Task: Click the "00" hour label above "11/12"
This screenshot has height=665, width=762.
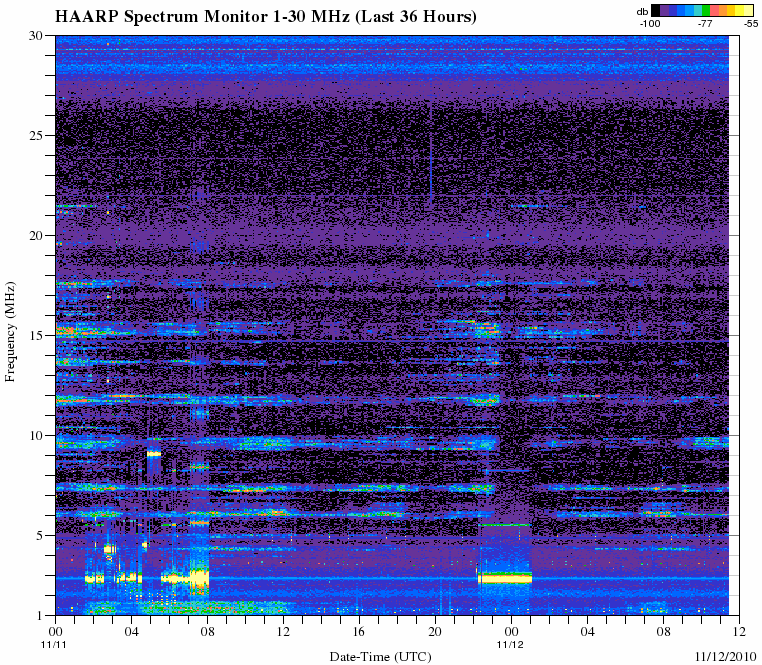Action: tap(511, 631)
